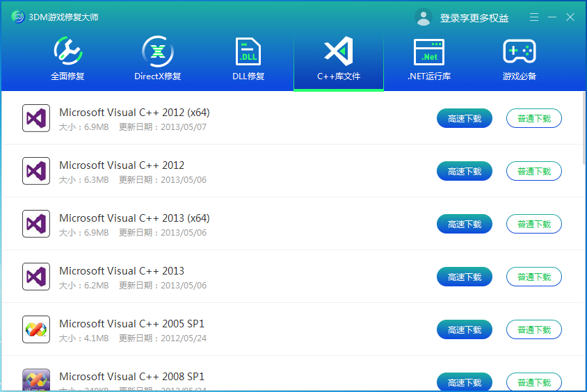This screenshot has height=392, width=587.
Task: Click the Visual C++ 2008 SP1 icon
Action: (x=36, y=380)
